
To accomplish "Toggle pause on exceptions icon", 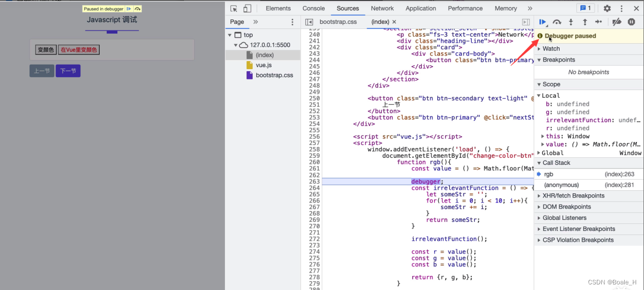I will tap(631, 22).
